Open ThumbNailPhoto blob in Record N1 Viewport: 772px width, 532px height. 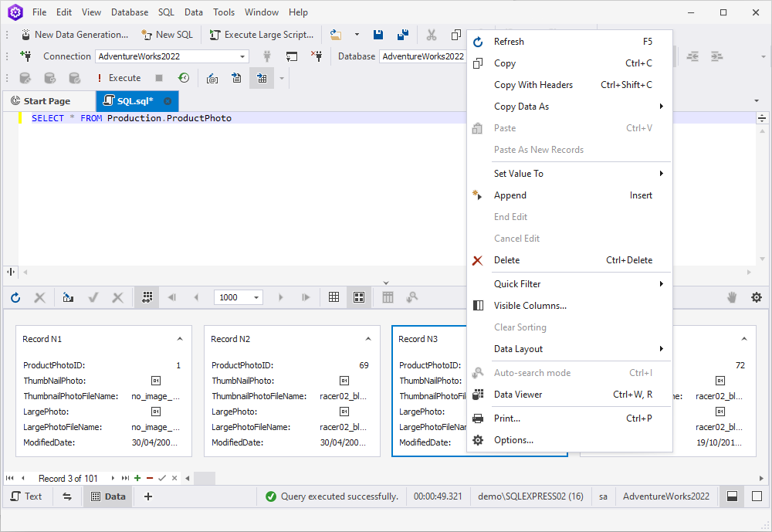(x=156, y=381)
